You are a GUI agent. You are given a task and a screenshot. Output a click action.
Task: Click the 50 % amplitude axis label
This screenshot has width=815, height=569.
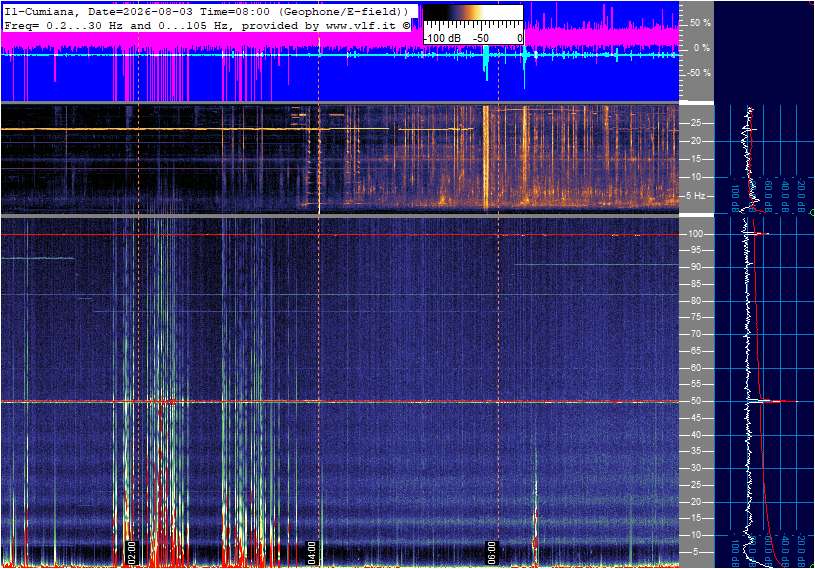click(x=700, y=23)
